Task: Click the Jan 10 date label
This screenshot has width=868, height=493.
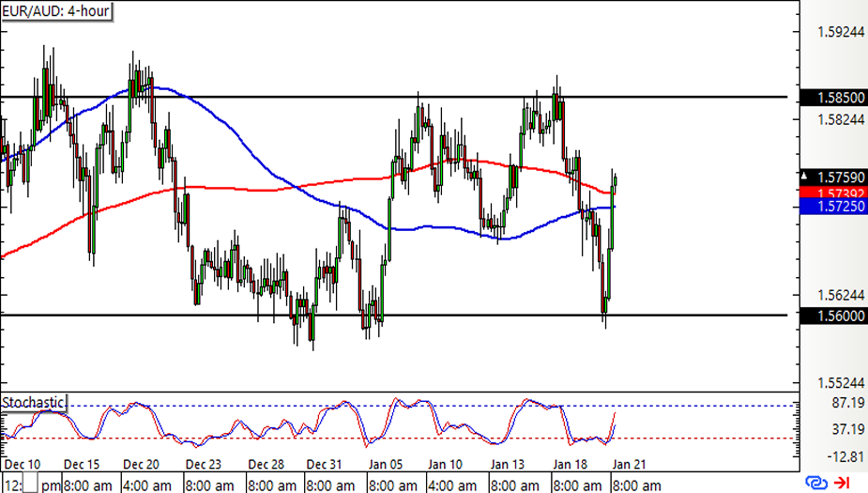Action: (x=445, y=464)
